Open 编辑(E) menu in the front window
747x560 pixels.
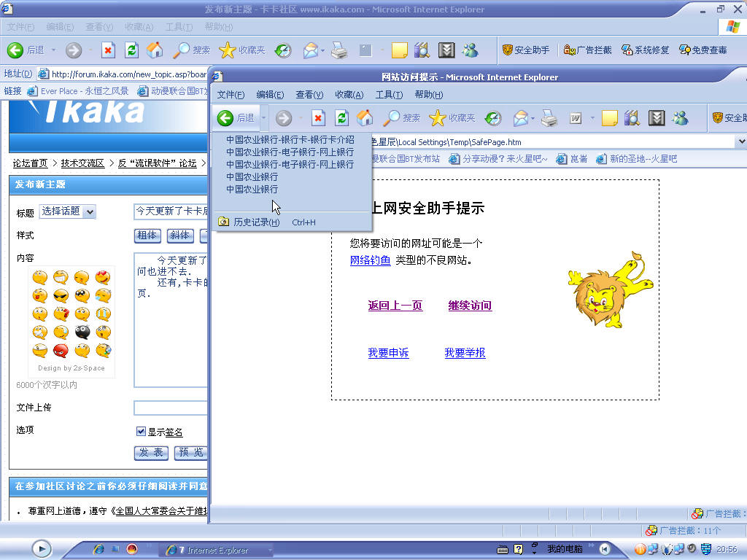pos(270,95)
